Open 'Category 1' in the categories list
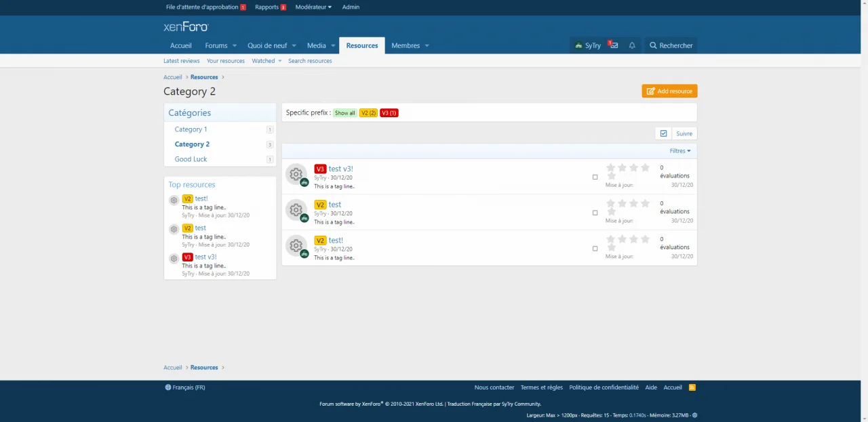 pos(191,129)
